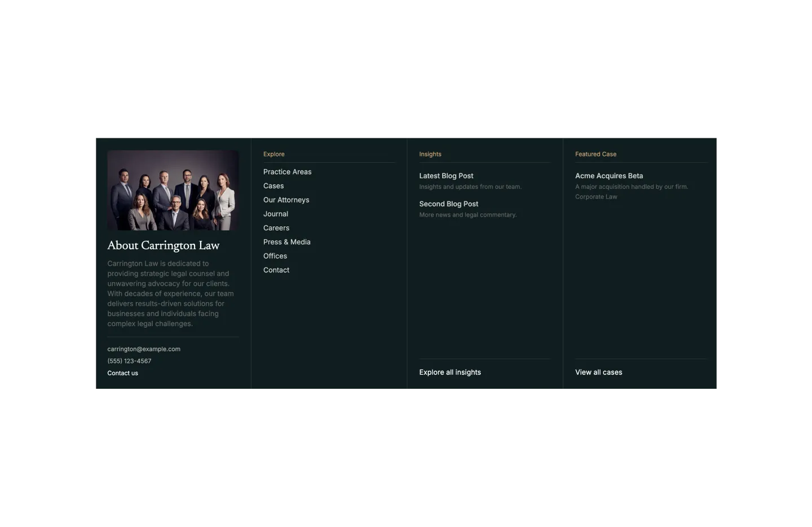Click the About Carrington Law heading
This screenshot has width=812, height=527.
point(163,245)
